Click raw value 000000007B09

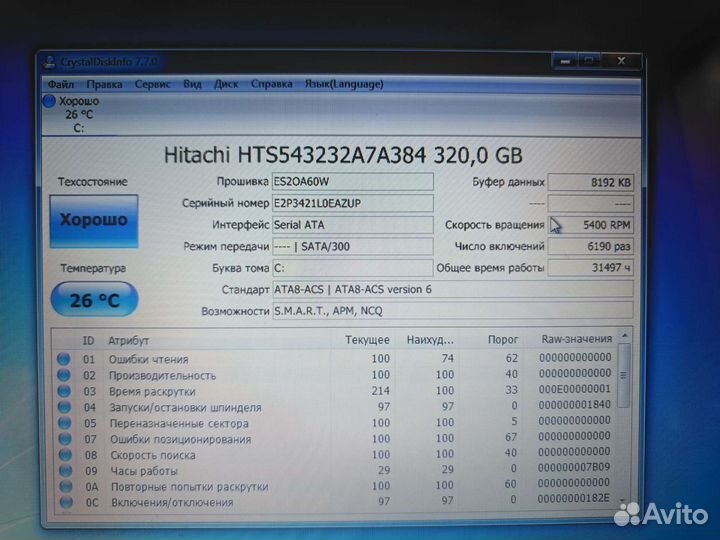(574, 467)
